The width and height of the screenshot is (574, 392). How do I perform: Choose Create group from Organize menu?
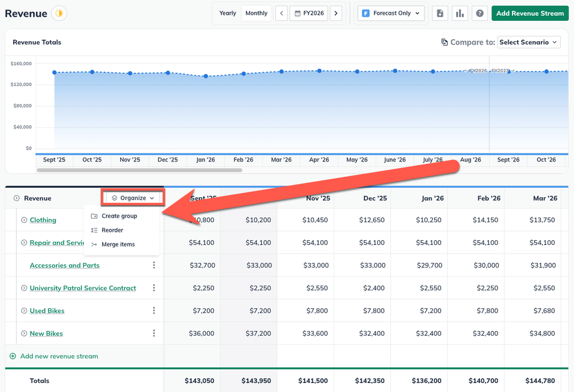click(121, 216)
